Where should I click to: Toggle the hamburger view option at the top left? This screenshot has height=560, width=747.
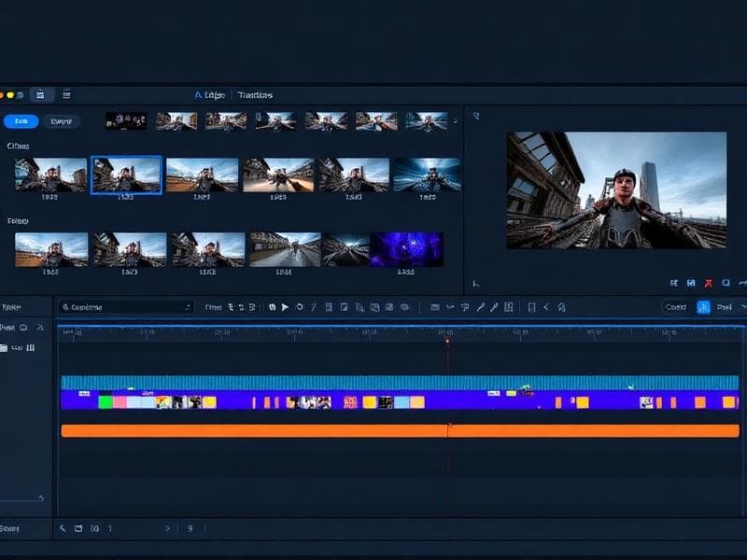tap(65, 93)
